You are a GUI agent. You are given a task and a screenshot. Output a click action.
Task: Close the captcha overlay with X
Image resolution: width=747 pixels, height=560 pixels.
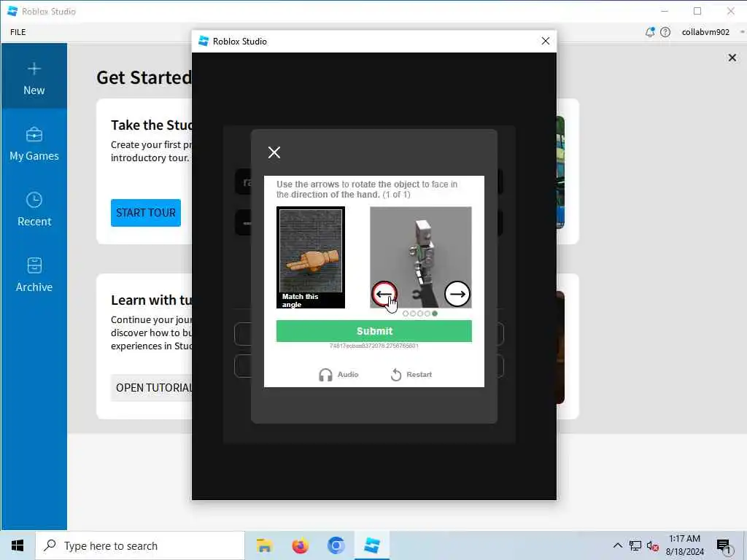click(274, 152)
